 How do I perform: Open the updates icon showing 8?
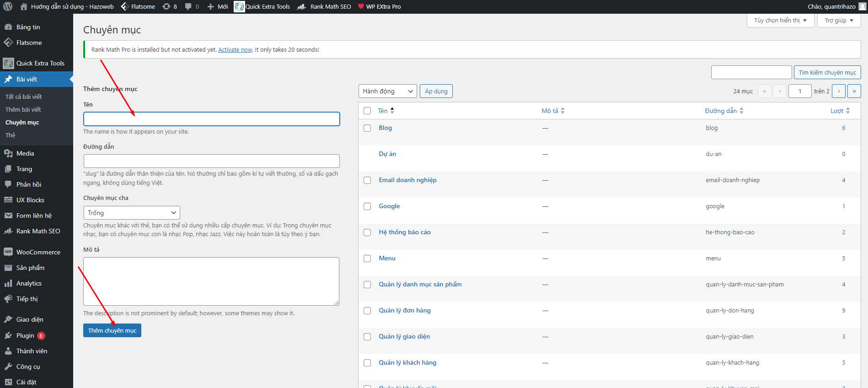(x=167, y=6)
